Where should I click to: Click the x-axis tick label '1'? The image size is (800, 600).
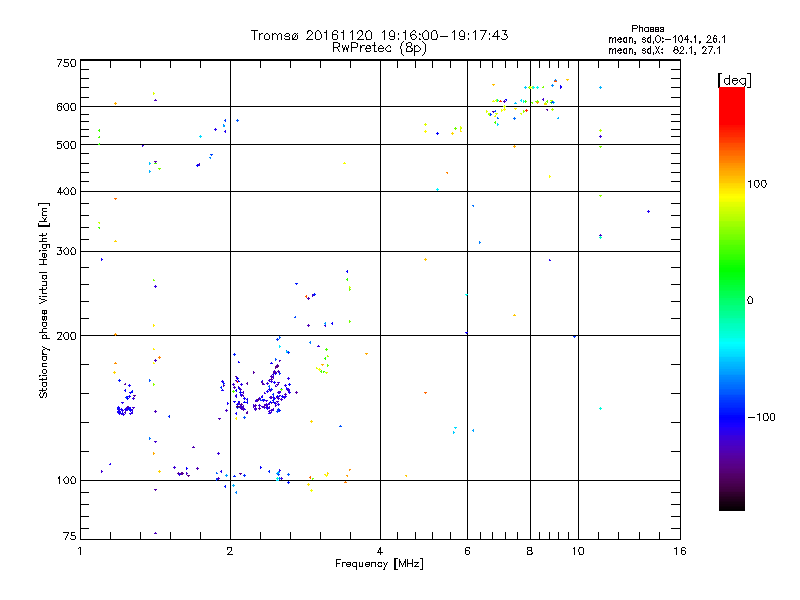80,551
